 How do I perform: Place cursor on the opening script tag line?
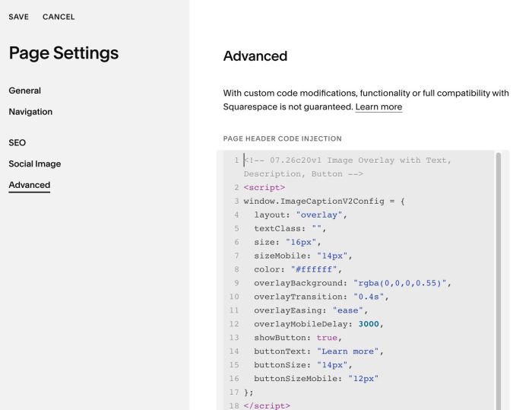[264, 188]
